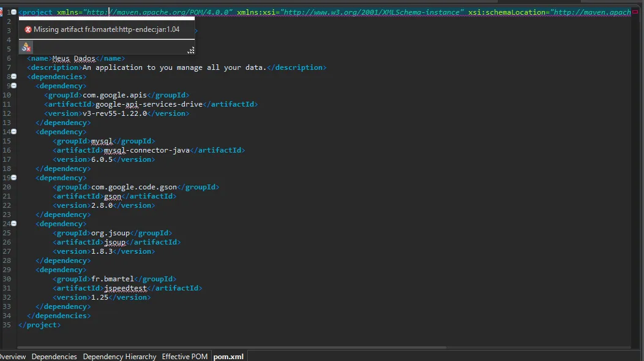This screenshot has width=644, height=361.
Task: Collapse the mysql dependency fold on line 14
Action: click(13, 132)
